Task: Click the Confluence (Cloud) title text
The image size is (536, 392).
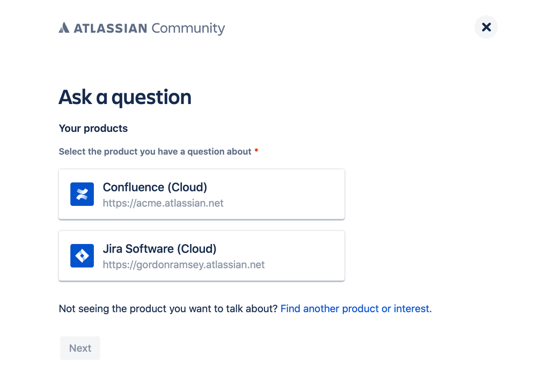Action: pyautogui.click(x=155, y=187)
